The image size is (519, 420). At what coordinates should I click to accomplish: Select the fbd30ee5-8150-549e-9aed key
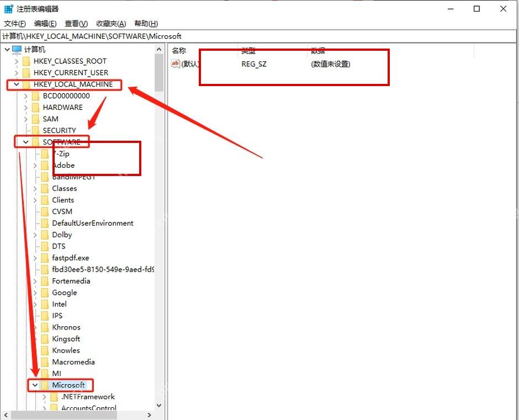pyautogui.click(x=103, y=269)
